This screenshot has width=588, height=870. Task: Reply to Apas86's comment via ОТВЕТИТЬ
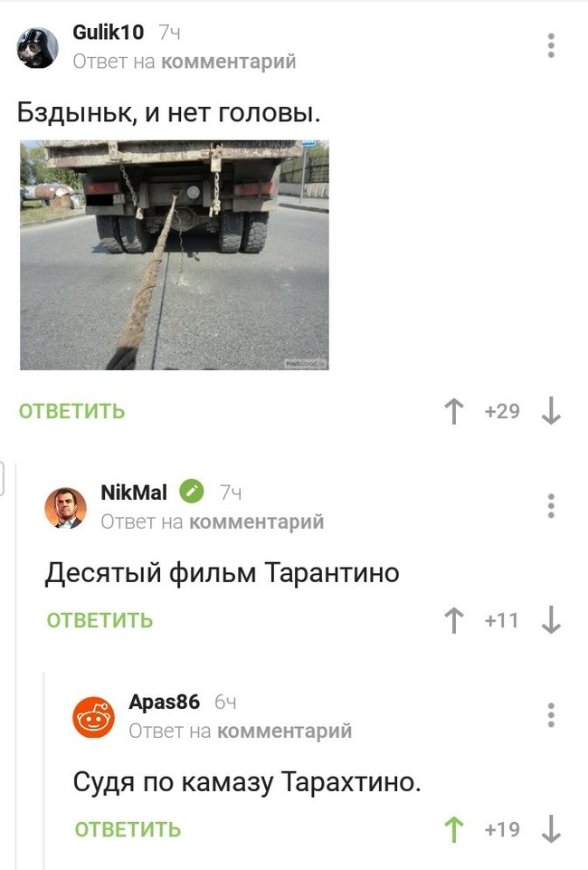pyautogui.click(x=128, y=829)
